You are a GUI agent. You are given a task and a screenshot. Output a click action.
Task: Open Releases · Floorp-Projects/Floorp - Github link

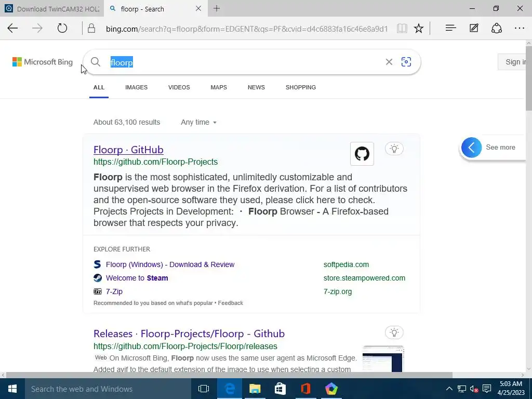point(189,334)
